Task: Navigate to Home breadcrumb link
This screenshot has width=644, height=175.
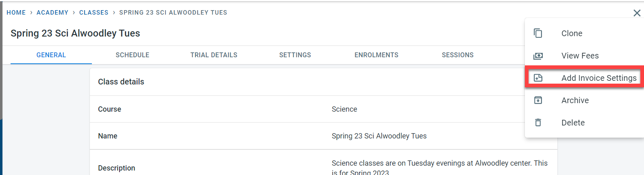Action: pos(16,13)
